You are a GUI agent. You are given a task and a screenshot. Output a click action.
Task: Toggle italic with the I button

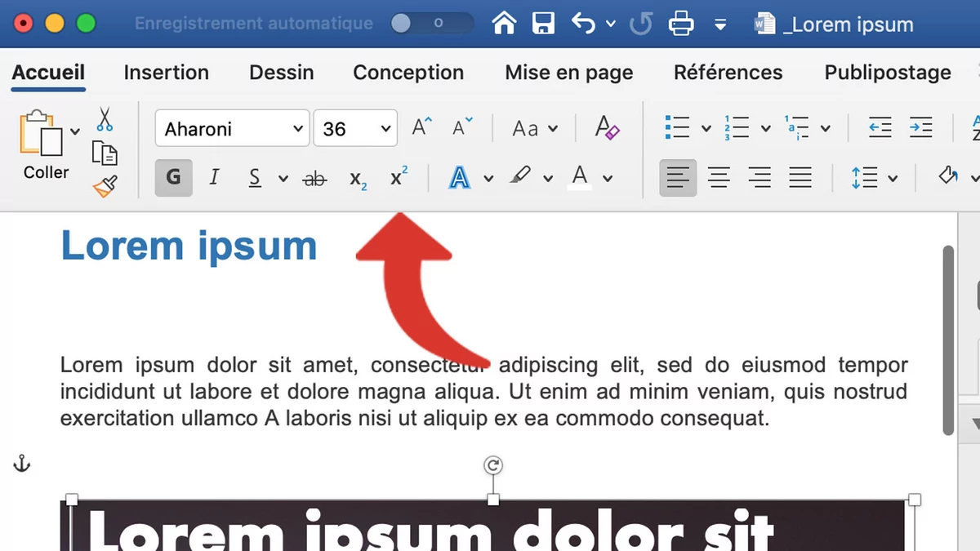[x=215, y=178]
